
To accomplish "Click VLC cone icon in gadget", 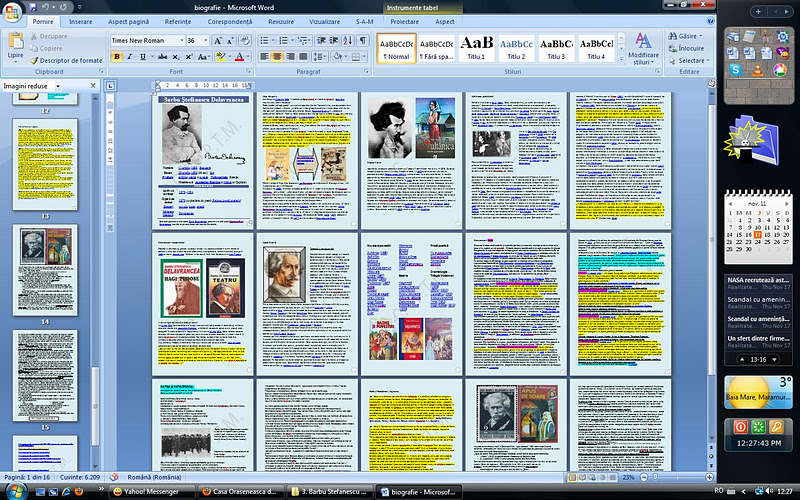I will click(758, 70).
